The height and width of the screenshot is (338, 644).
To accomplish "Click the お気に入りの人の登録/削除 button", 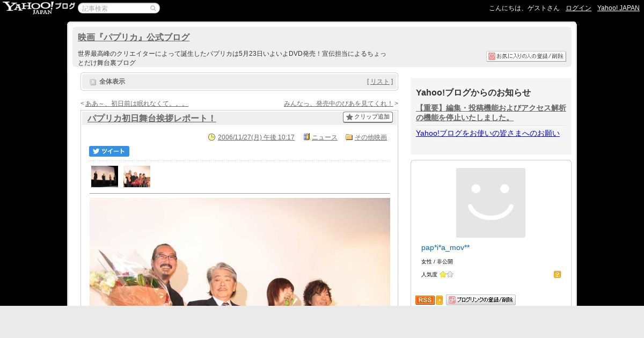I will point(526,56).
